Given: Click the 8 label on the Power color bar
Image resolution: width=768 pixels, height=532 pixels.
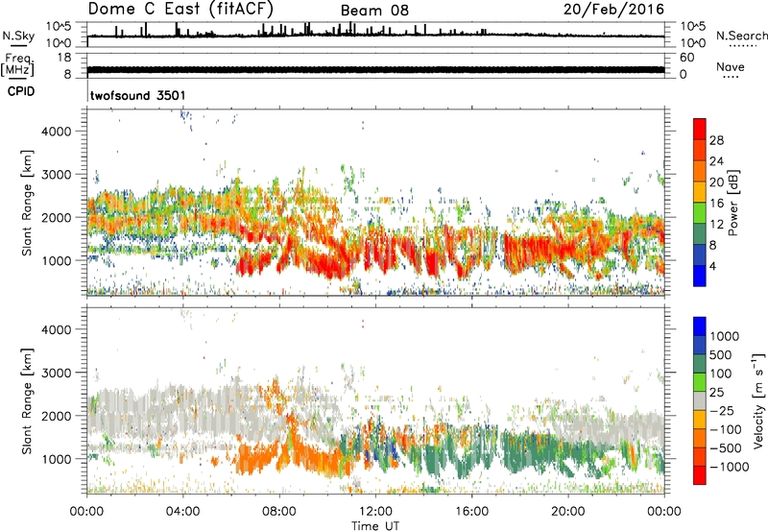Looking at the screenshot, I should 713,246.
